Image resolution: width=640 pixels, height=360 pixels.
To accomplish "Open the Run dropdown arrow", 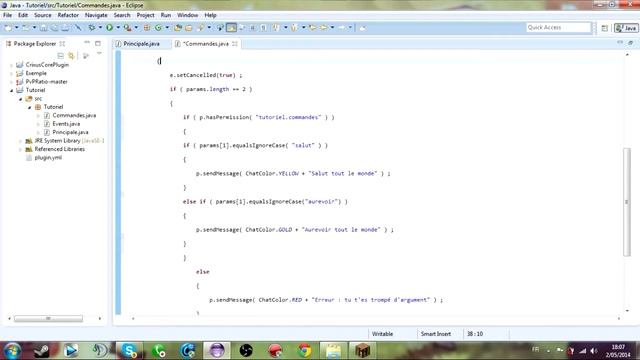I will [x=118, y=28].
